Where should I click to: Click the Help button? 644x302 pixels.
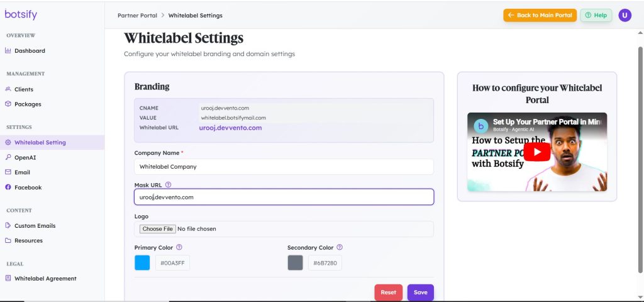click(x=596, y=15)
